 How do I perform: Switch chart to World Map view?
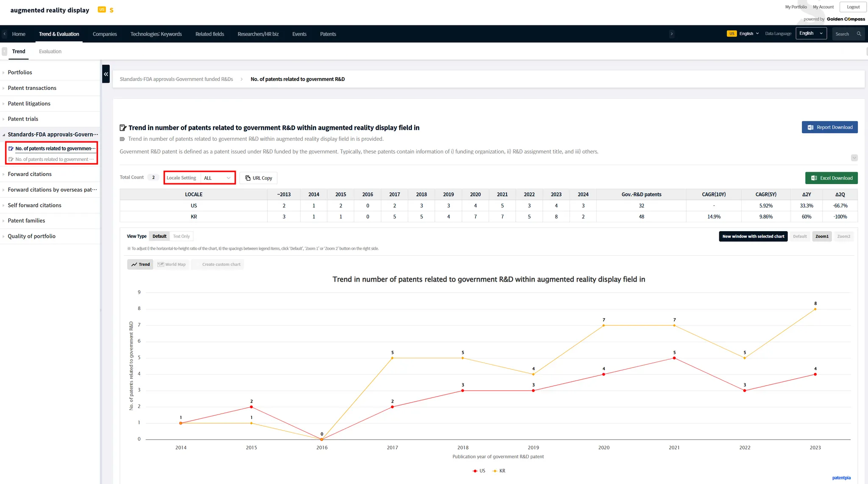pos(172,264)
